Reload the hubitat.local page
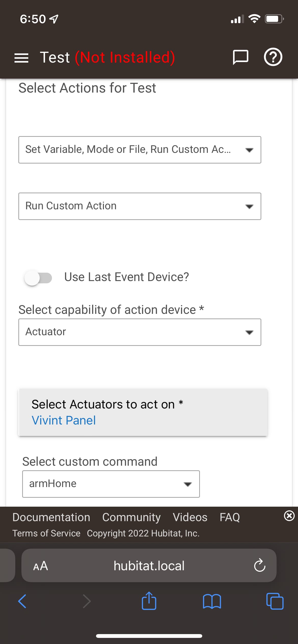This screenshot has height=644, width=298. coord(260,565)
